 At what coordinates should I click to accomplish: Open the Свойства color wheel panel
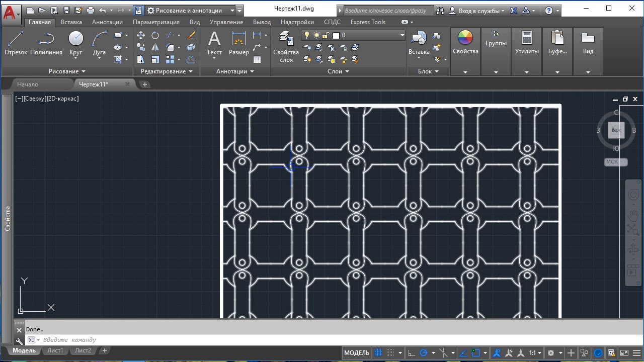click(465, 43)
